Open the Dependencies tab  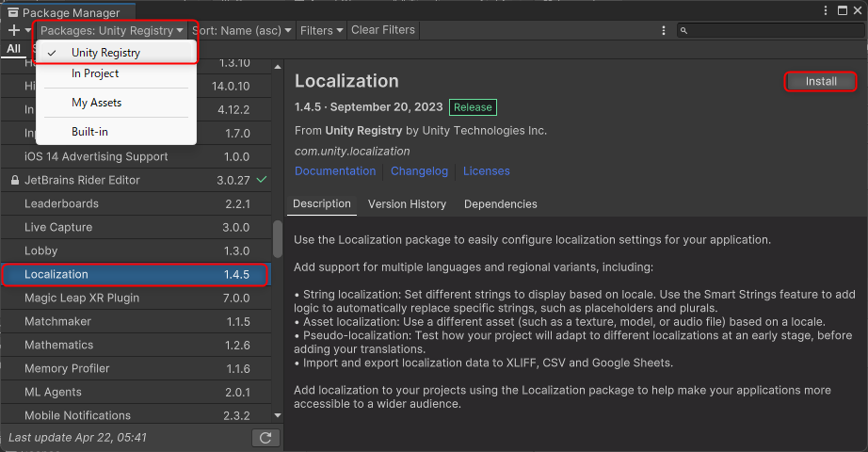(x=500, y=204)
